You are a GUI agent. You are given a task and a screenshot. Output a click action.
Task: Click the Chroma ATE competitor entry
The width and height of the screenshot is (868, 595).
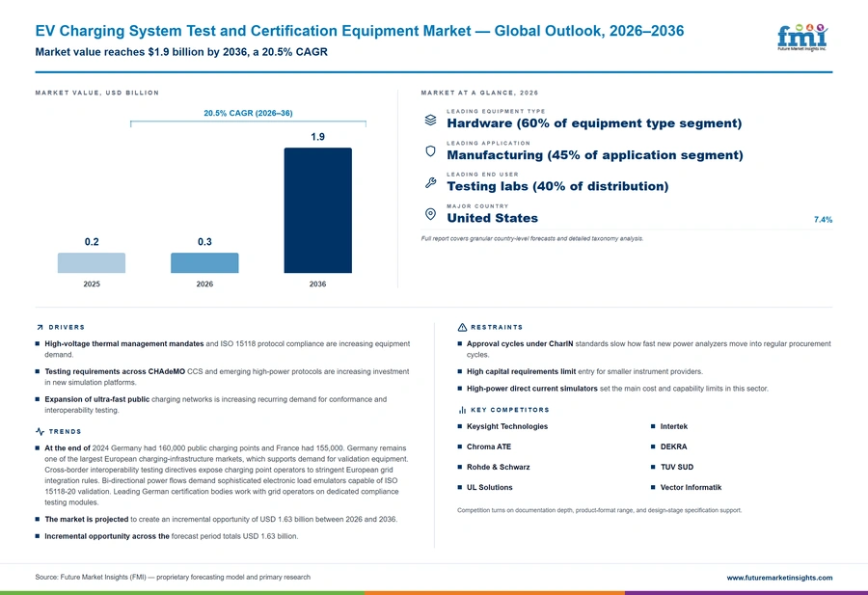[489, 446]
